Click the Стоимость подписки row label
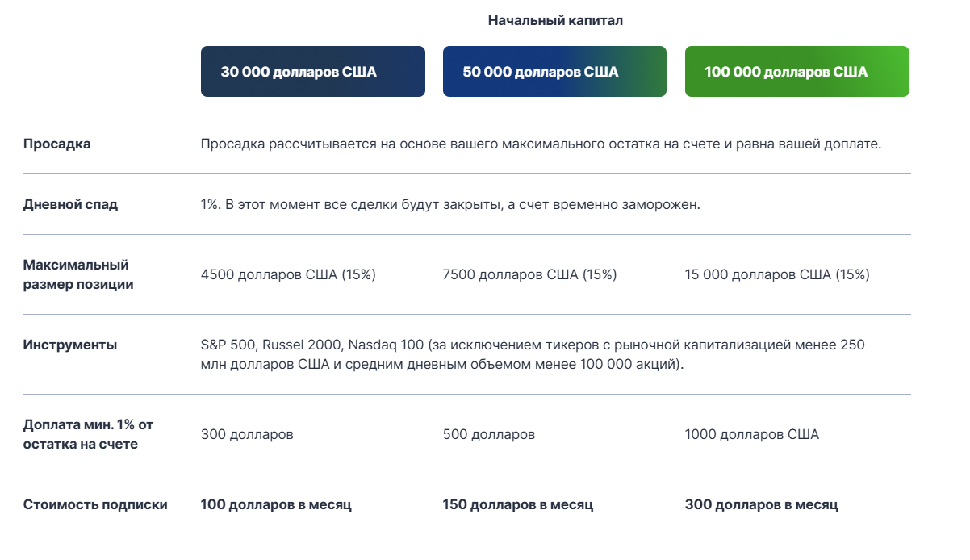The width and height of the screenshot is (970, 560). 85,504
